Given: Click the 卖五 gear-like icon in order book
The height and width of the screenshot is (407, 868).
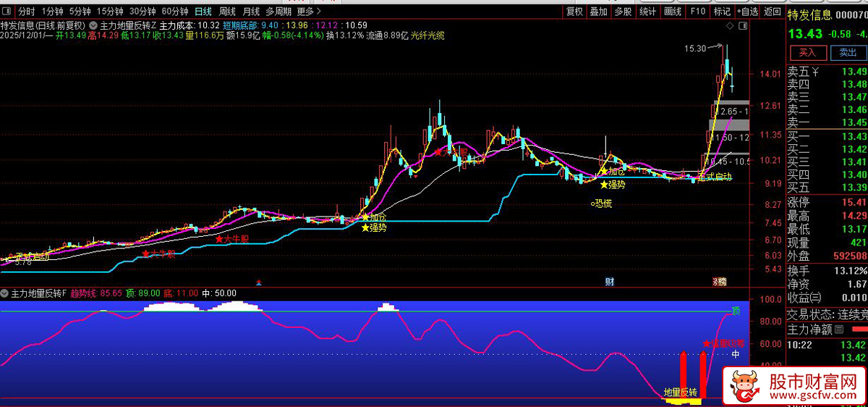Looking at the screenshot, I should (815, 72).
